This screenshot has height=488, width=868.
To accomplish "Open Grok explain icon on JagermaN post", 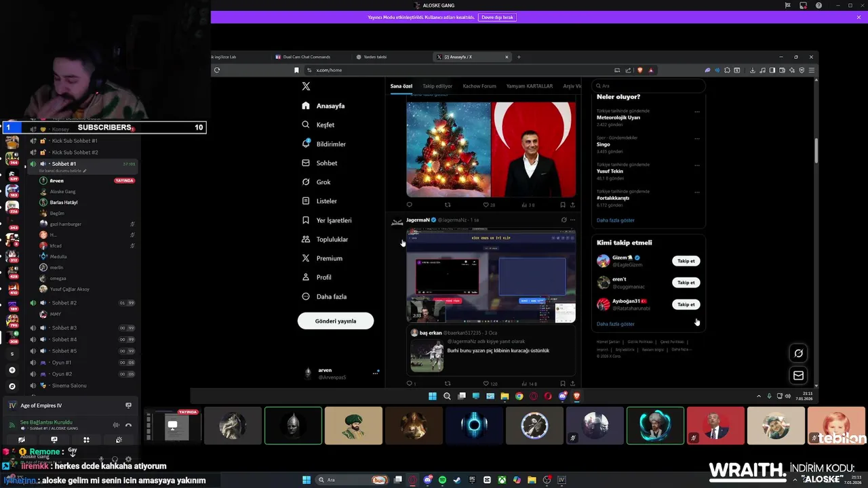I will 564,220.
